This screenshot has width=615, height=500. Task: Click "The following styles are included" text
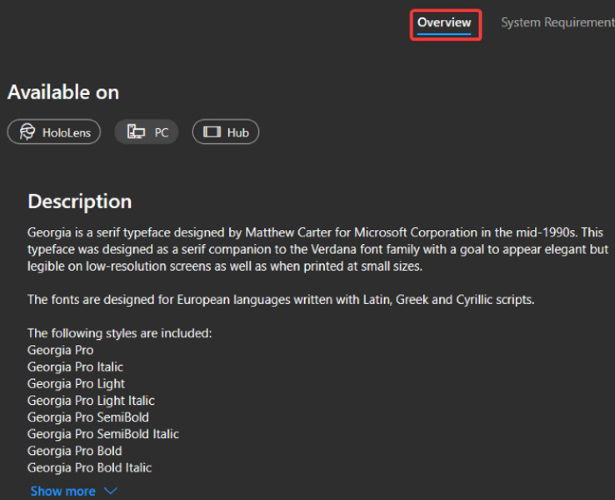[x=119, y=333]
